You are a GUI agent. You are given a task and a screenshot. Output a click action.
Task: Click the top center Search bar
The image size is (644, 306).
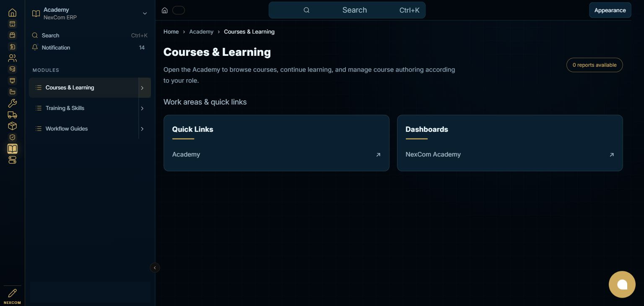(x=347, y=10)
